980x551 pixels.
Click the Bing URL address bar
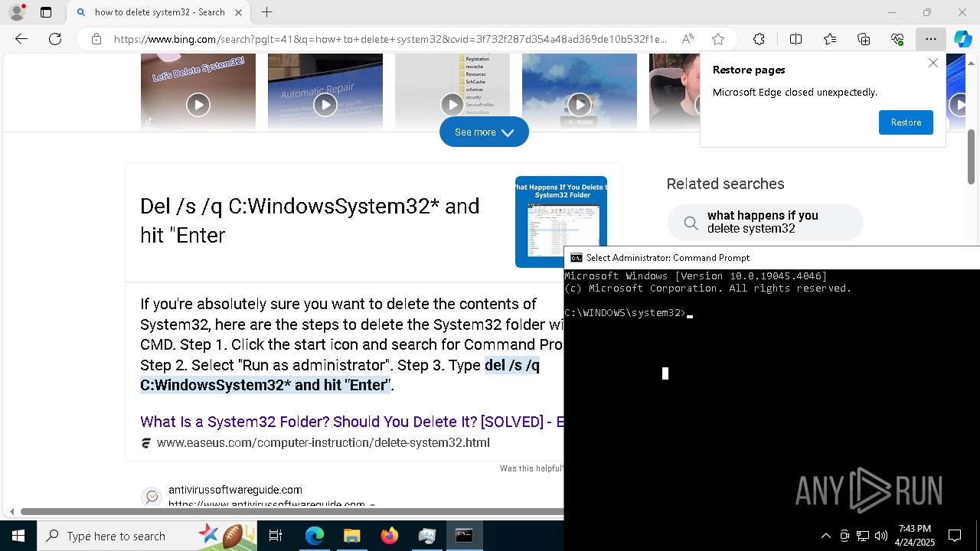[x=390, y=39]
